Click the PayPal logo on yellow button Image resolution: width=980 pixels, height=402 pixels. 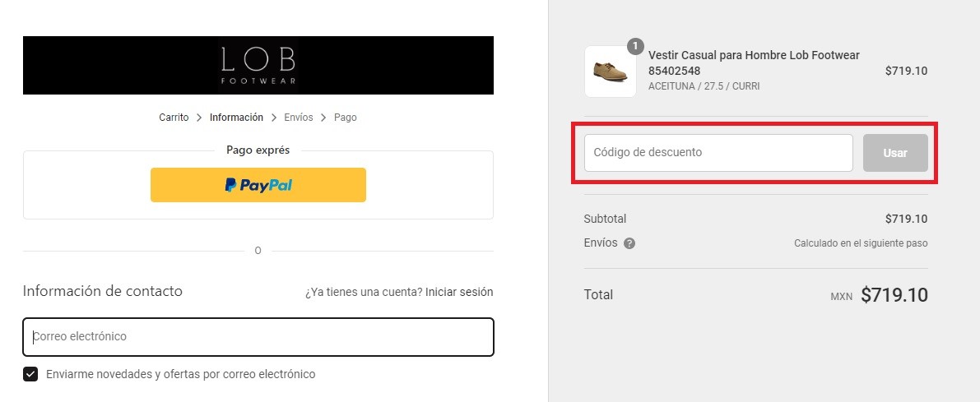(258, 185)
